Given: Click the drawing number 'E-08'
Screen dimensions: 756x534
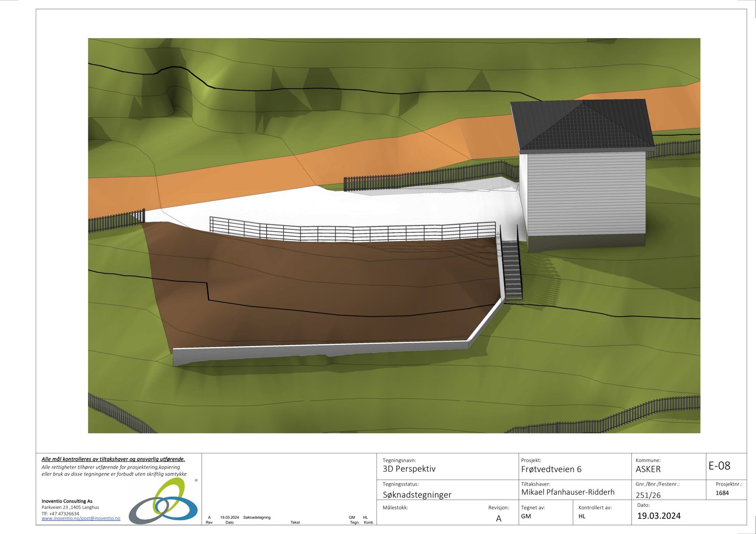Looking at the screenshot, I should [x=720, y=466].
